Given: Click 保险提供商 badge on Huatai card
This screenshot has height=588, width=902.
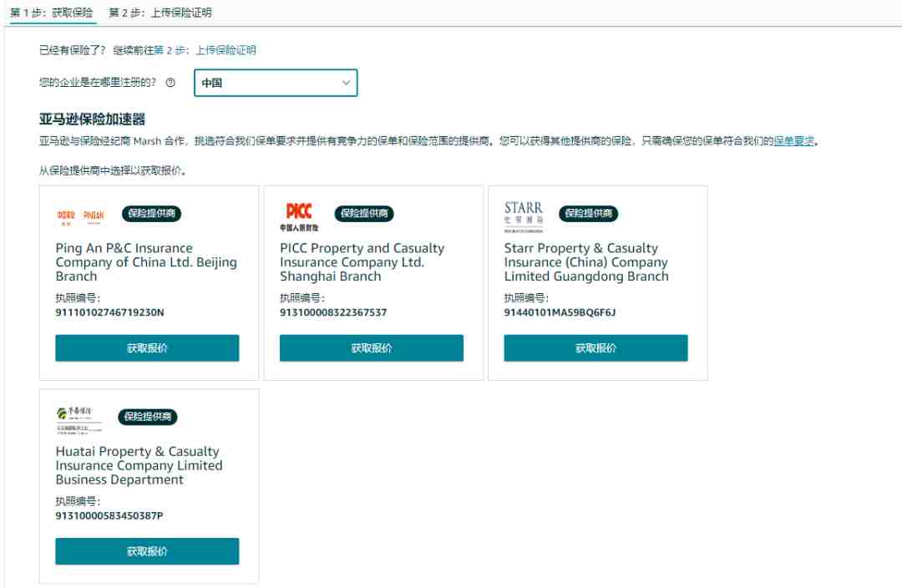Looking at the screenshot, I should pos(148,417).
